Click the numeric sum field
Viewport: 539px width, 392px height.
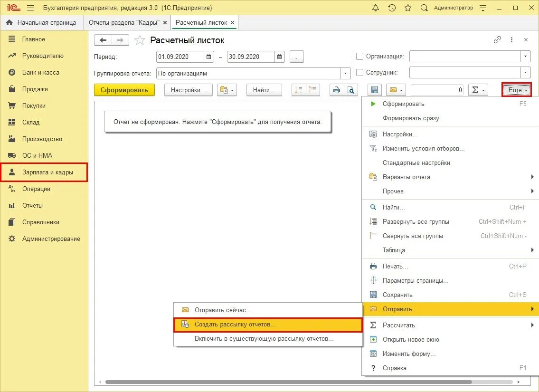[x=436, y=90]
